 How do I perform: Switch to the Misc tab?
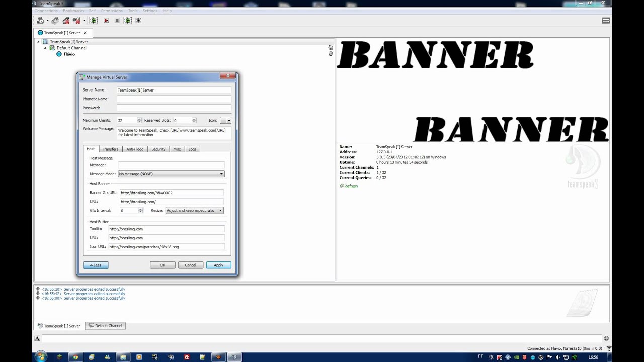click(x=177, y=149)
